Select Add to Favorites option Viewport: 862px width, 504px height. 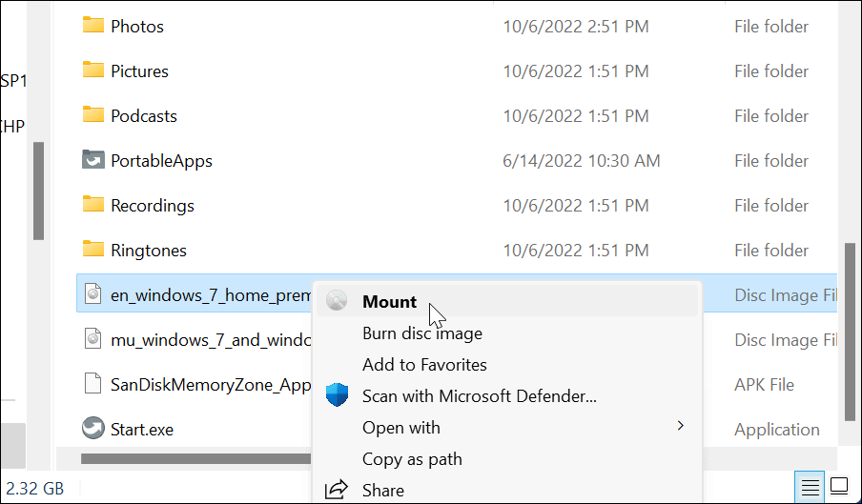tap(424, 365)
